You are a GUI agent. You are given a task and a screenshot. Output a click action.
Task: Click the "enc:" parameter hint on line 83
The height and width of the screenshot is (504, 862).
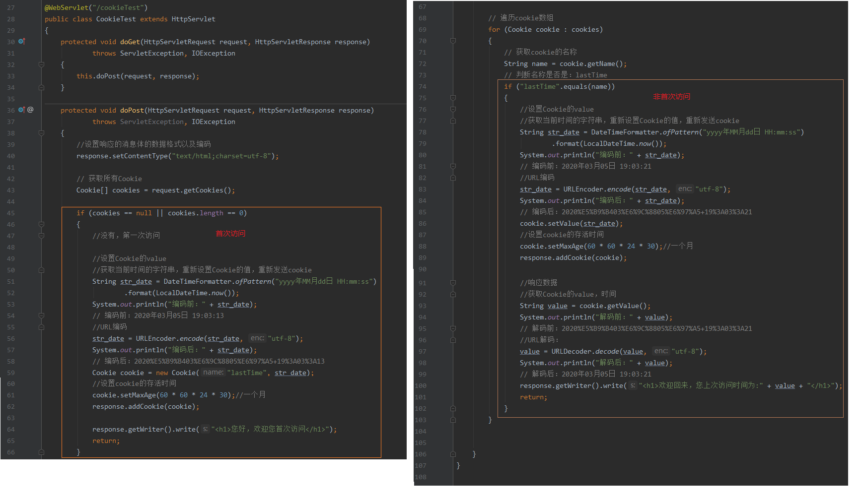pos(685,189)
